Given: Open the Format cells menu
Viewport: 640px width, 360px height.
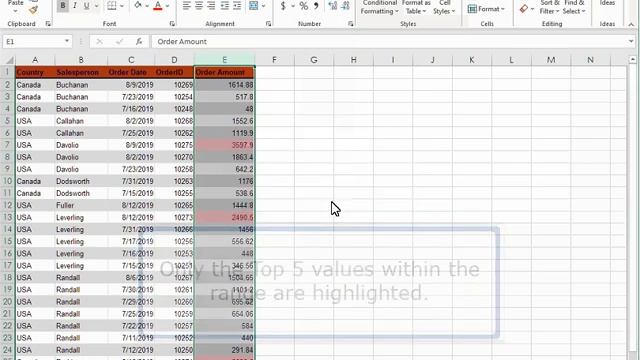Looking at the screenshot, I should coord(486,9).
